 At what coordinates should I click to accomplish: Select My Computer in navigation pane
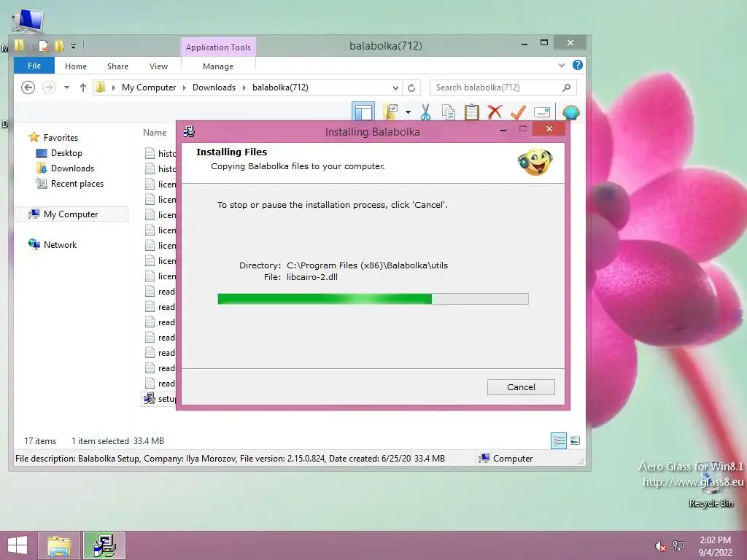pyautogui.click(x=71, y=214)
